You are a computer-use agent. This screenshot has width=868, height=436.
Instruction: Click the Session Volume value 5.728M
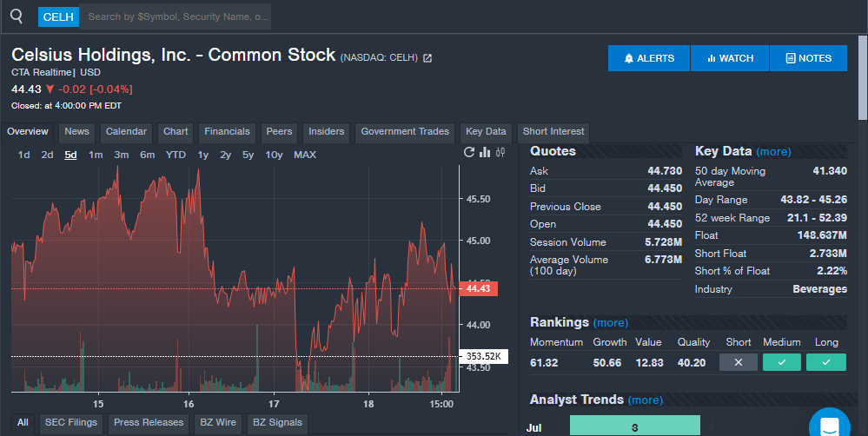pyautogui.click(x=663, y=242)
